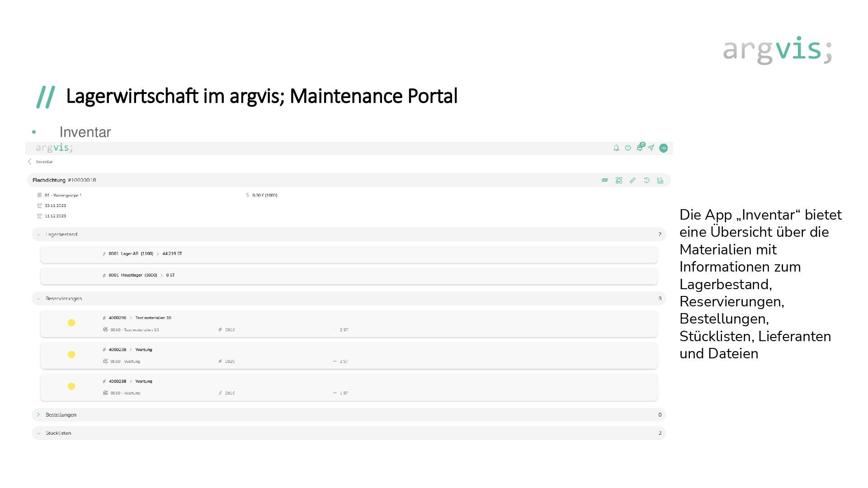The width and height of the screenshot is (868, 488).
Task: Click the 01 - Warengruppe 1 text
Action: pyautogui.click(x=63, y=195)
